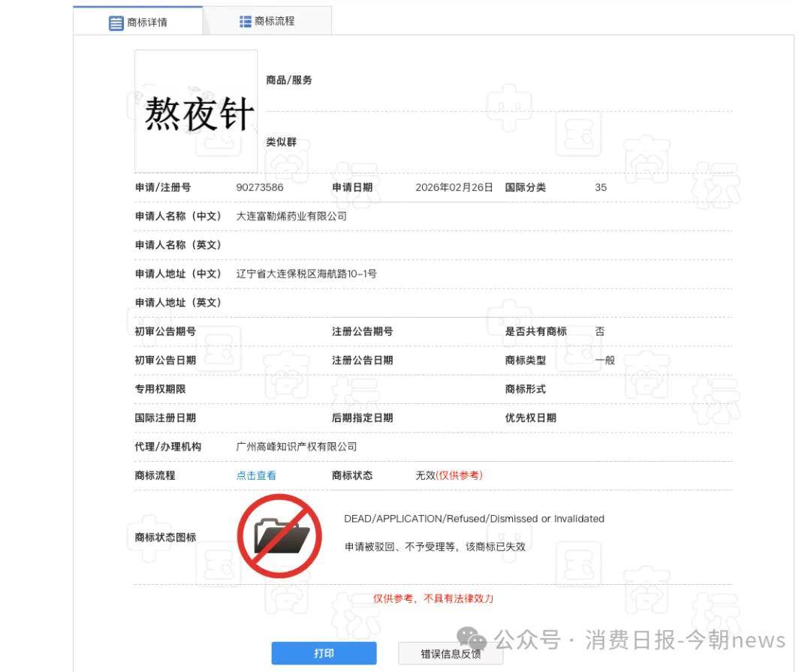
Task: Click the 商标状态图标 label
Action: pyautogui.click(x=165, y=538)
